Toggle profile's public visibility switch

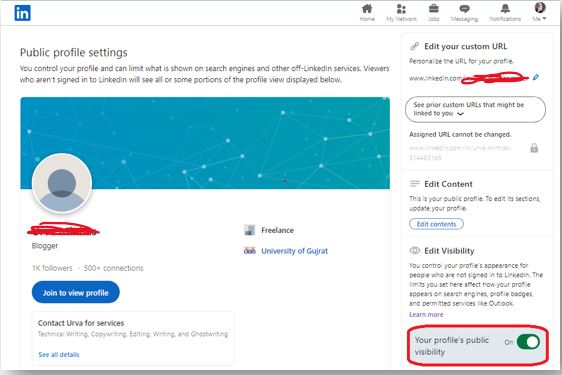[528, 342]
